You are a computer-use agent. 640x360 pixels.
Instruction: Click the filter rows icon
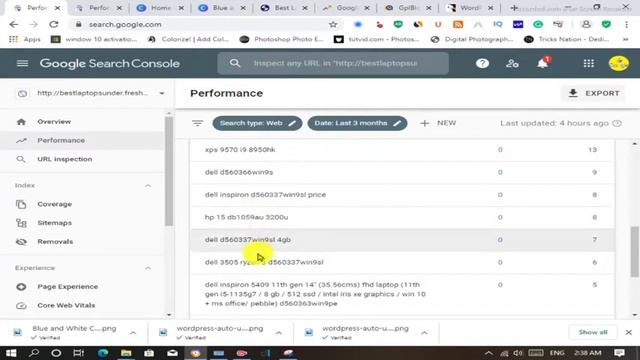tap(198, 123)
